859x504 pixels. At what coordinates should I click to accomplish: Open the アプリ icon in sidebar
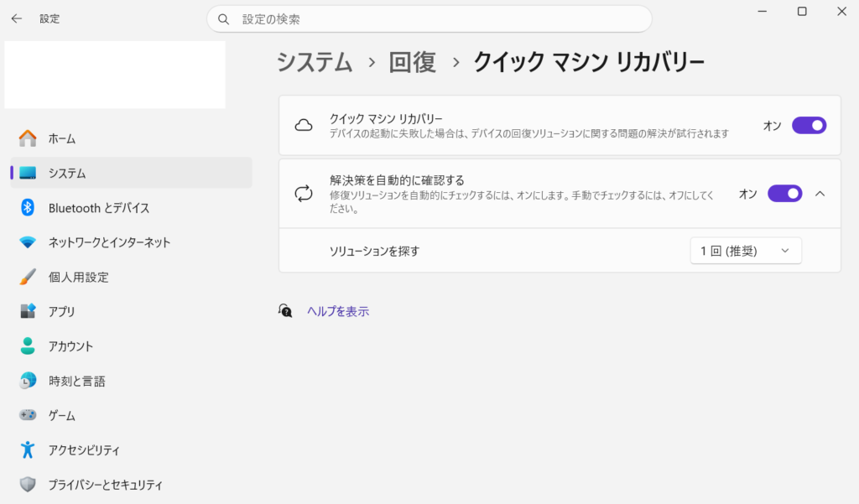coord(28,311)
